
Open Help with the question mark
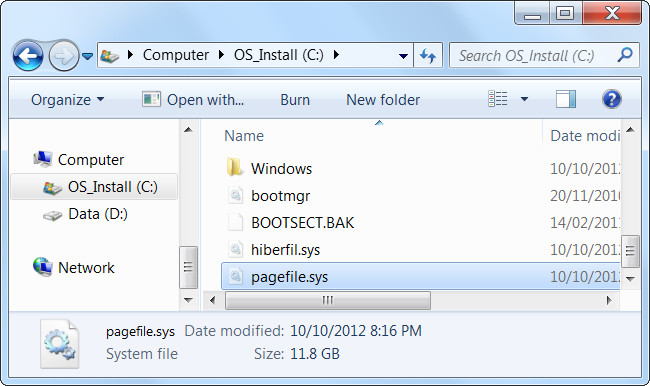611,99
